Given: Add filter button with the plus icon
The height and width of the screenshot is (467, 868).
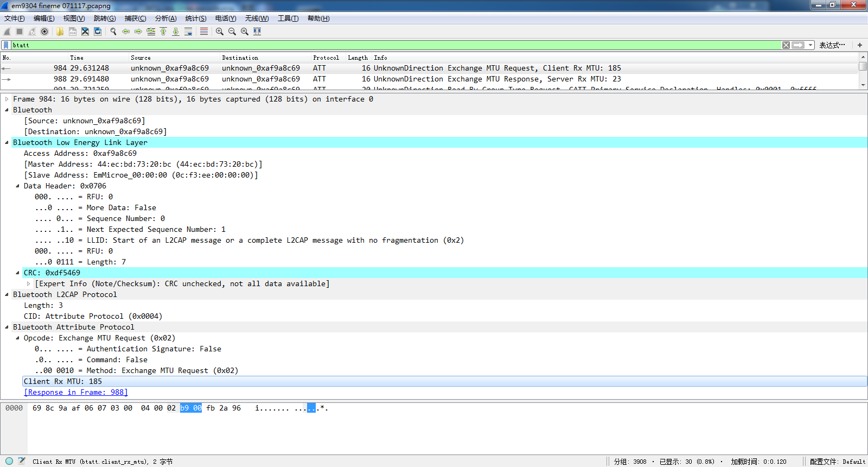Looking at the screenshot, I should 860,45.
